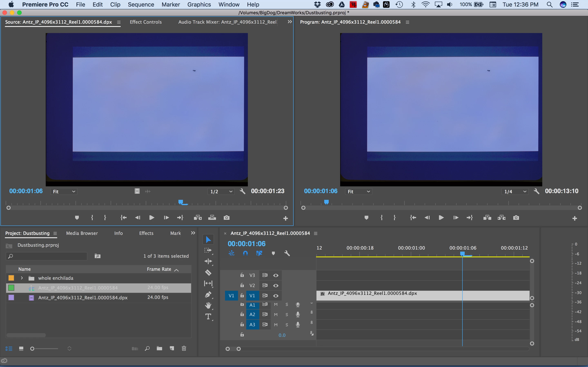
Task: Select the Type tool
Action: (208, 316)
